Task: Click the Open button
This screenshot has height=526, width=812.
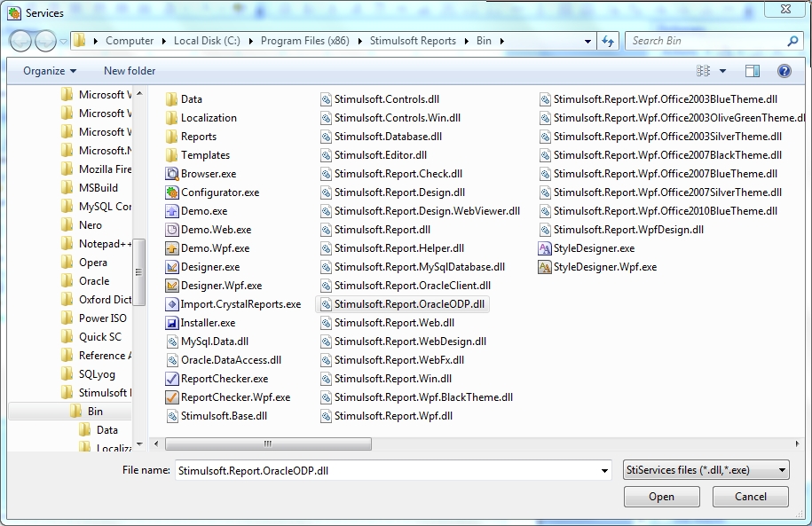Action: pyautogui.click(x=661, y=497)
